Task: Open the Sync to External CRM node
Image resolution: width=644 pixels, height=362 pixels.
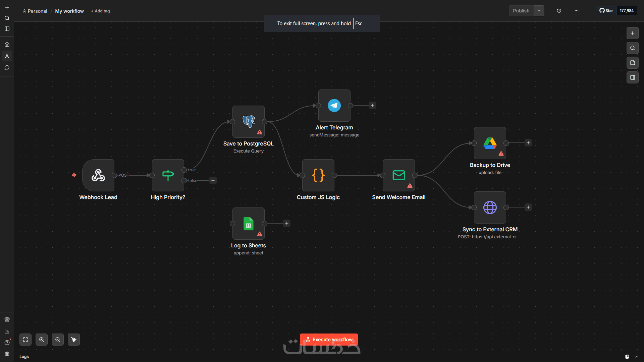Action: click(x=490, y=207)
